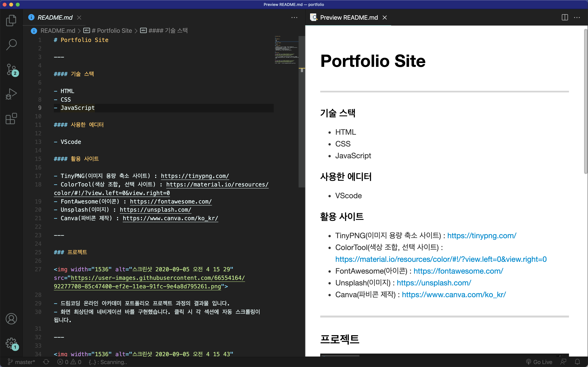Open the fontawesome.com link in preview

(458, 271)
